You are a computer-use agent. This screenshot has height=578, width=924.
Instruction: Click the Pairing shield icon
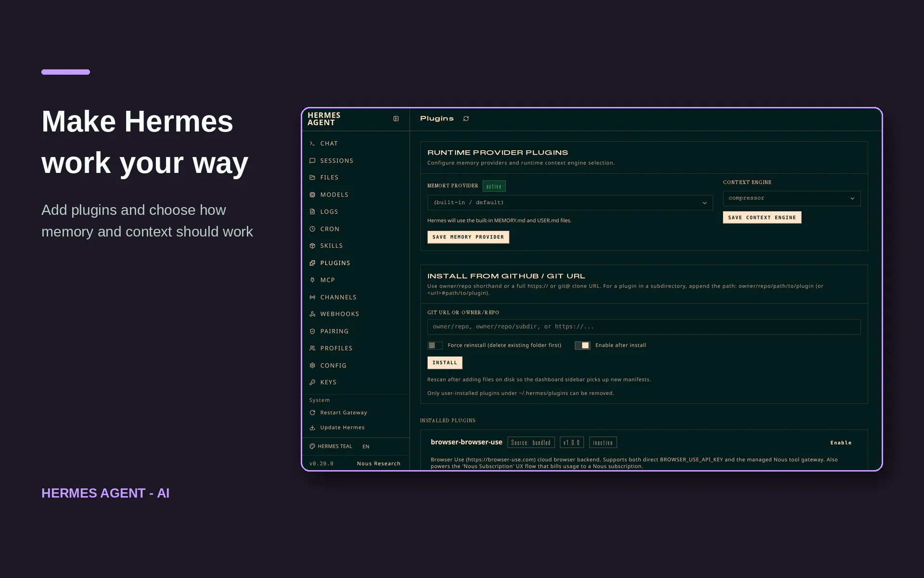[312, 331]
